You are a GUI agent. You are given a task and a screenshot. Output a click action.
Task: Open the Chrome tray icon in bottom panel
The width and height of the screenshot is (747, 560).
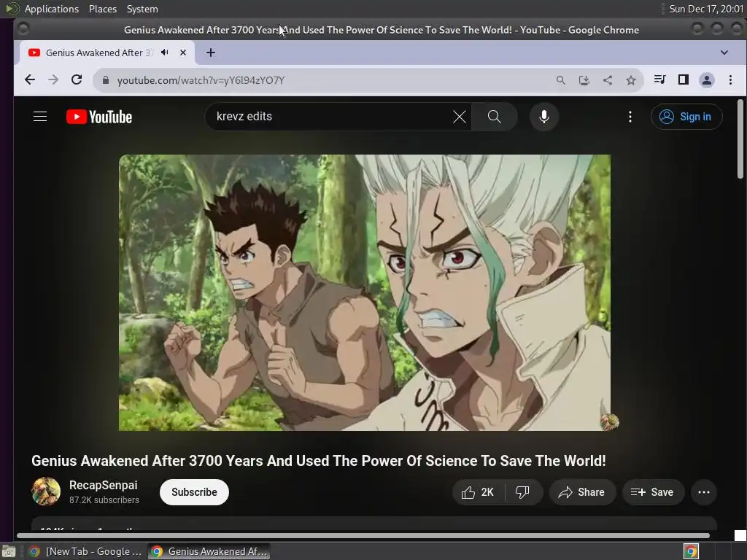691,551
